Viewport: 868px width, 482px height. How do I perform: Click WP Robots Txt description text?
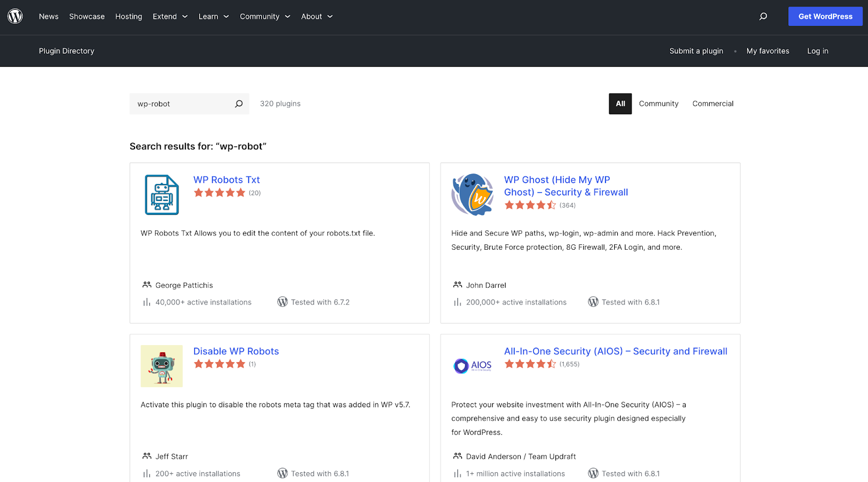coord(258,233)
